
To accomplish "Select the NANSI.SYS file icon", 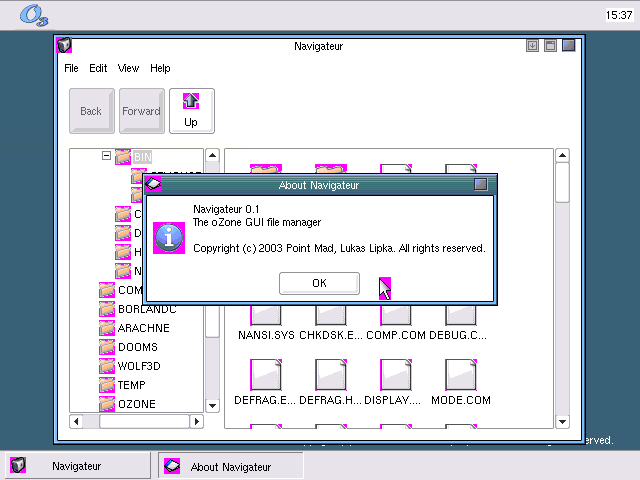I will [266, 315].
